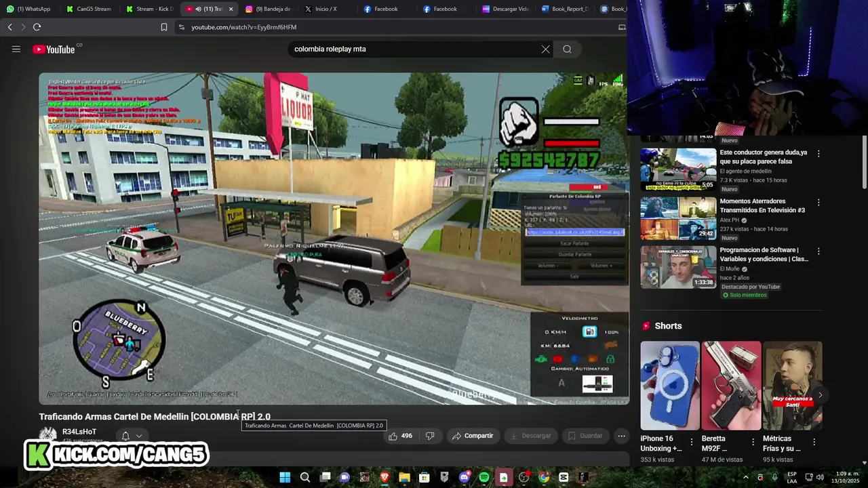Open Microsoft Store from the taskbar
The width and height of the screenshot is (868, 488).
click(424, 477)
